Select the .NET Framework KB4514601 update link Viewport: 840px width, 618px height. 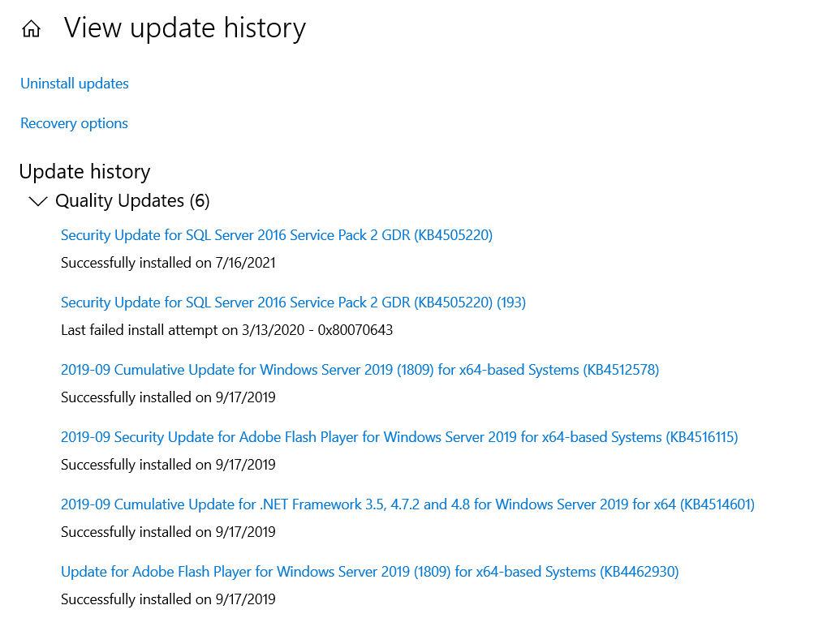pyautogui.click(x=407, y=504)
